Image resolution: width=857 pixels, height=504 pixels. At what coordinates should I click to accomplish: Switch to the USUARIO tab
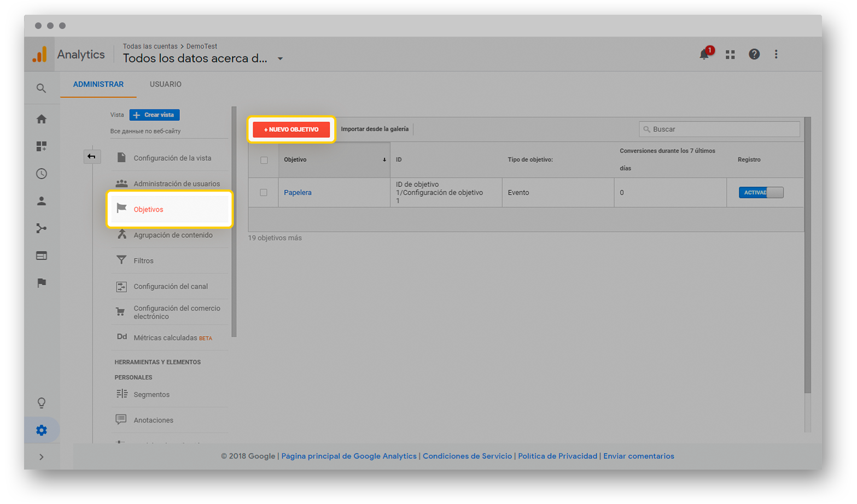(x=166, y=84)
